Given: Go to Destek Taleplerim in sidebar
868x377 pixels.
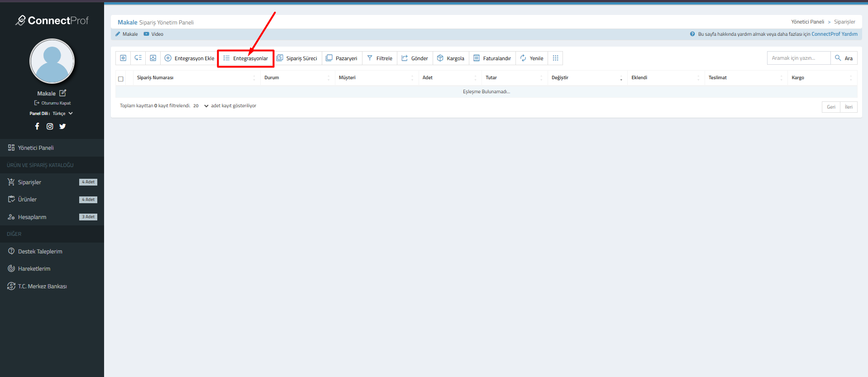Looking at the screenshot, I should (40, 252).
